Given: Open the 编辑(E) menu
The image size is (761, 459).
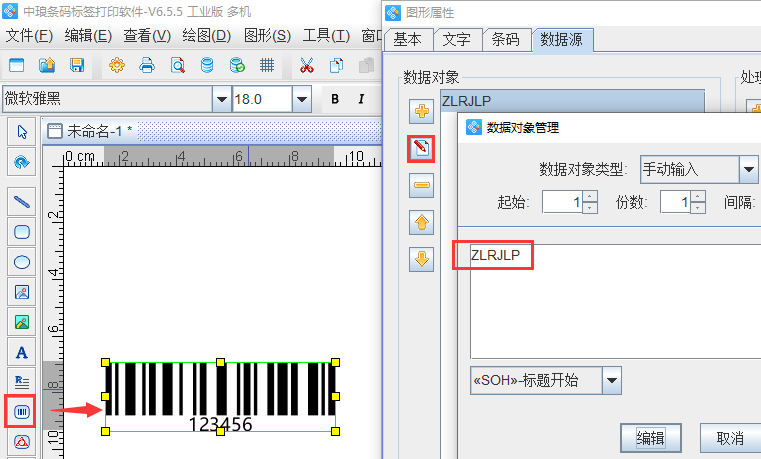Looking at the screenshot, I should (x=88, y=35).
